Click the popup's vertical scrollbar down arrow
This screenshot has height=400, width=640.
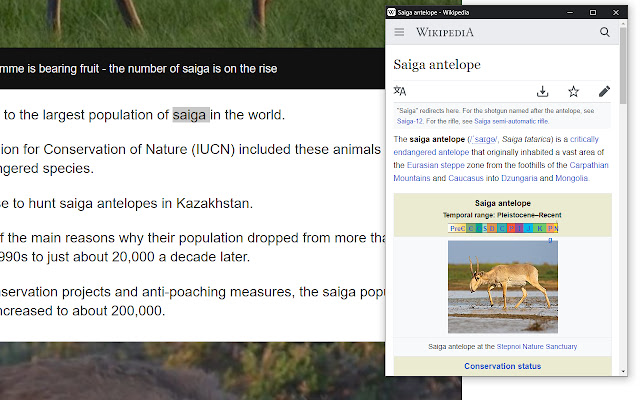623,369
